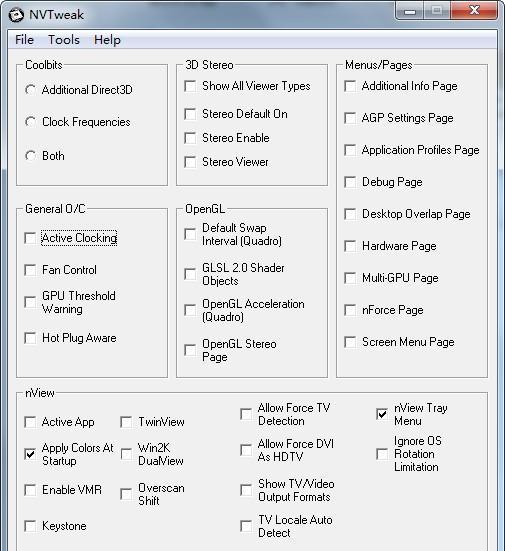The image size is (505, 551).
Task: Enable Ignore OS Rotation Limitation
Action: [382, 454]
